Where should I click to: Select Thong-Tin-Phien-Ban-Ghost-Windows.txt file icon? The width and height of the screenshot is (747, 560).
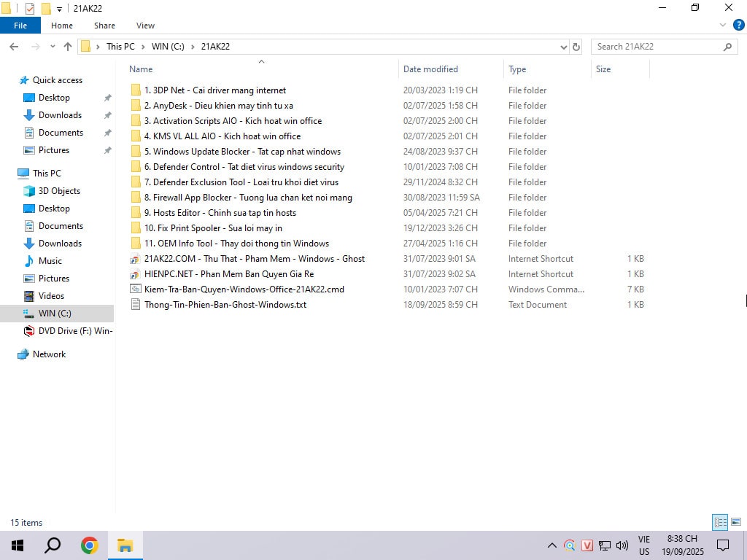[x=136, y=304]
